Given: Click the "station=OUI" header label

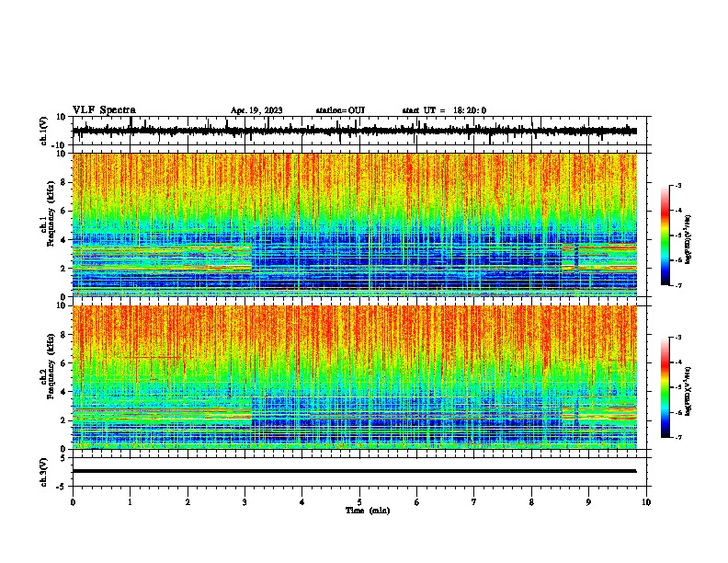Looking at the screenshot, I should pos(340,110).
